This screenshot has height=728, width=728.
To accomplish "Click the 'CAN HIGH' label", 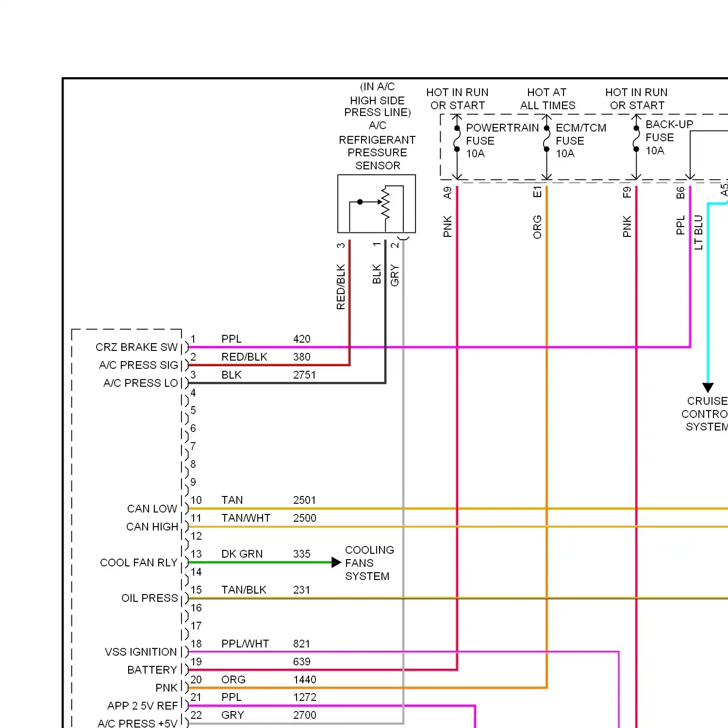I will (152, 527).
